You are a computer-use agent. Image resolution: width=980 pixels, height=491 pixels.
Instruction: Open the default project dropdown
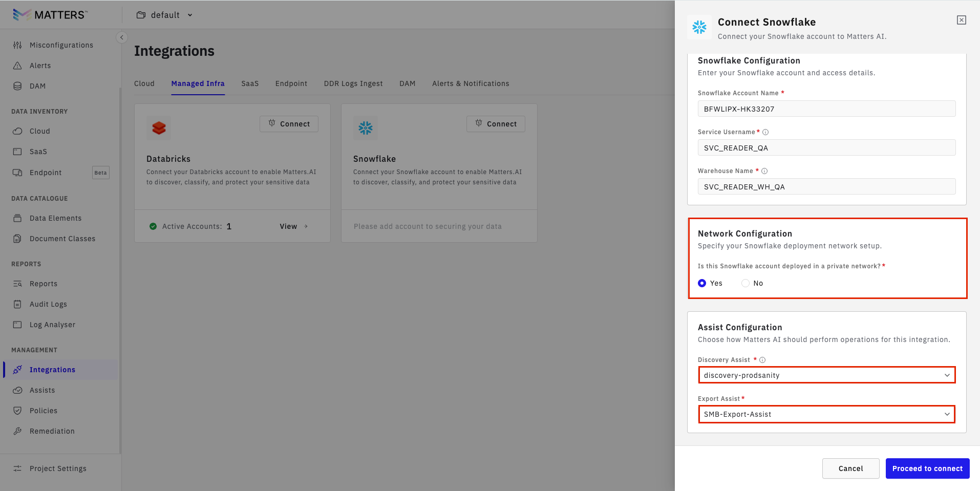click(x=165, y=15)
